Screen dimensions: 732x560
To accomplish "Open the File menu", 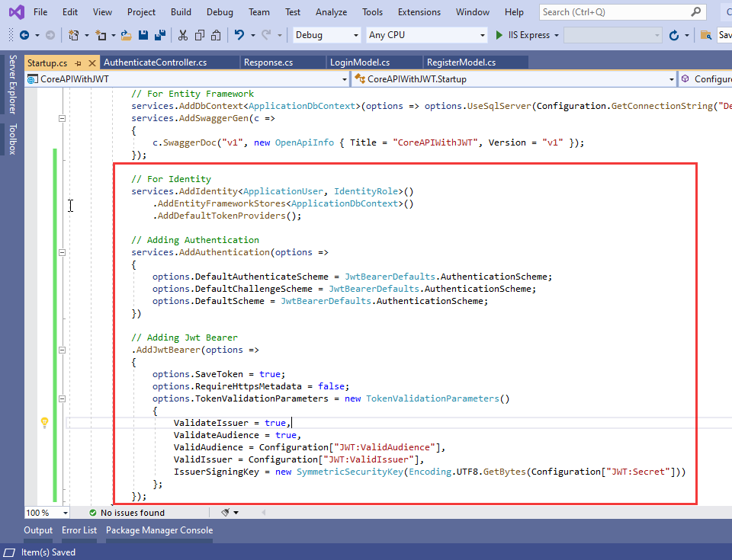I will tap(40, 12).
